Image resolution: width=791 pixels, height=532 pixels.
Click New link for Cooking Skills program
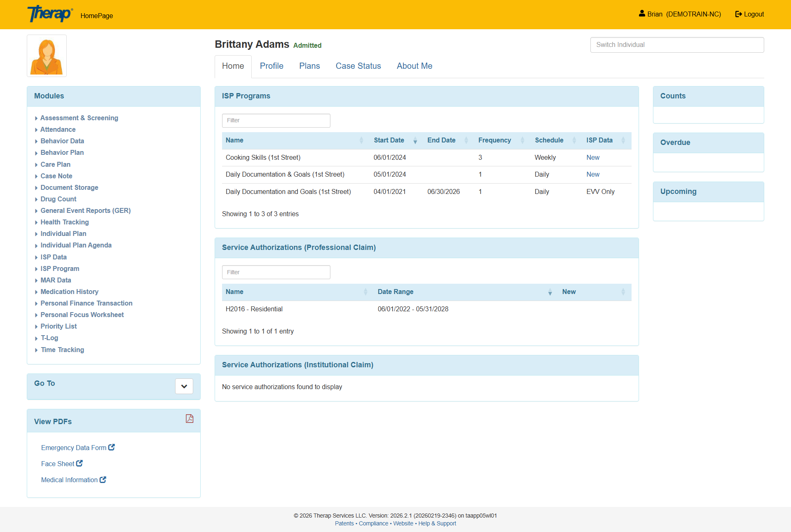click(x=593, y=157)
